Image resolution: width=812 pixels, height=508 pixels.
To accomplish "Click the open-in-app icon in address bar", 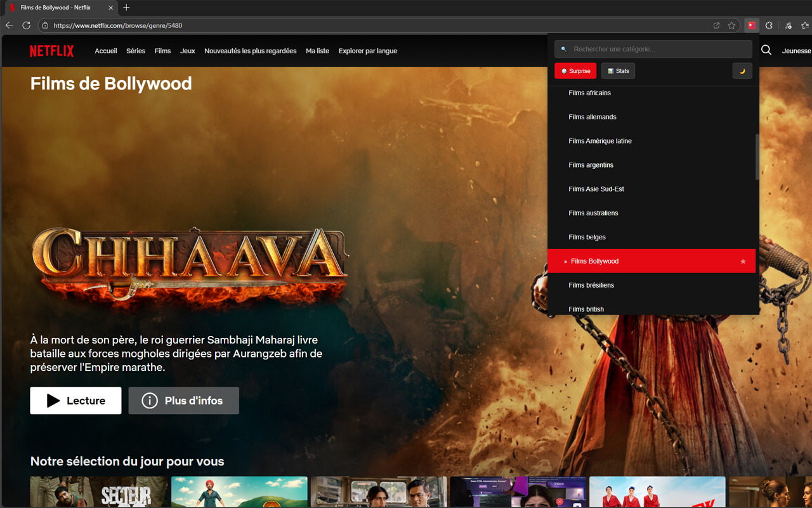I will click(716, 25).
